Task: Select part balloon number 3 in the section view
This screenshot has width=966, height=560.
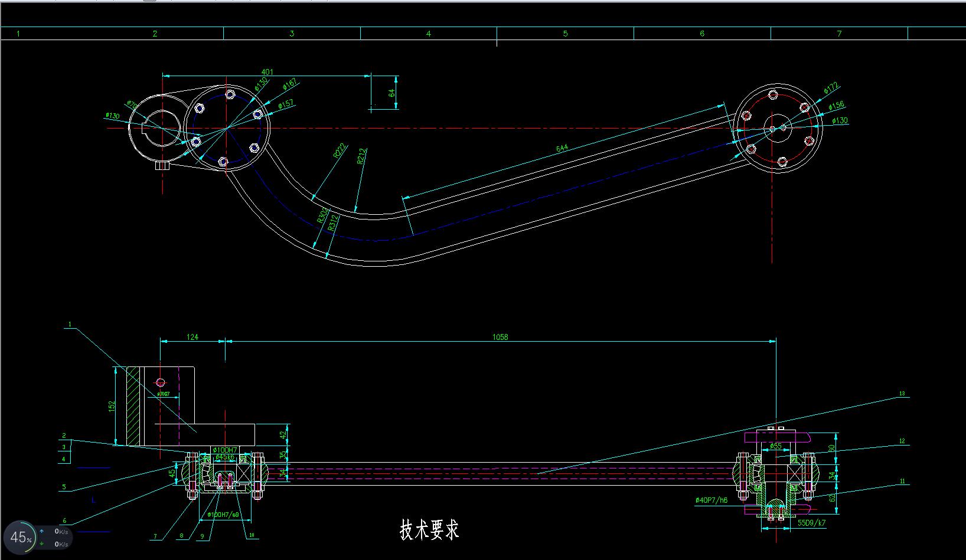Action: click(64, 447)
